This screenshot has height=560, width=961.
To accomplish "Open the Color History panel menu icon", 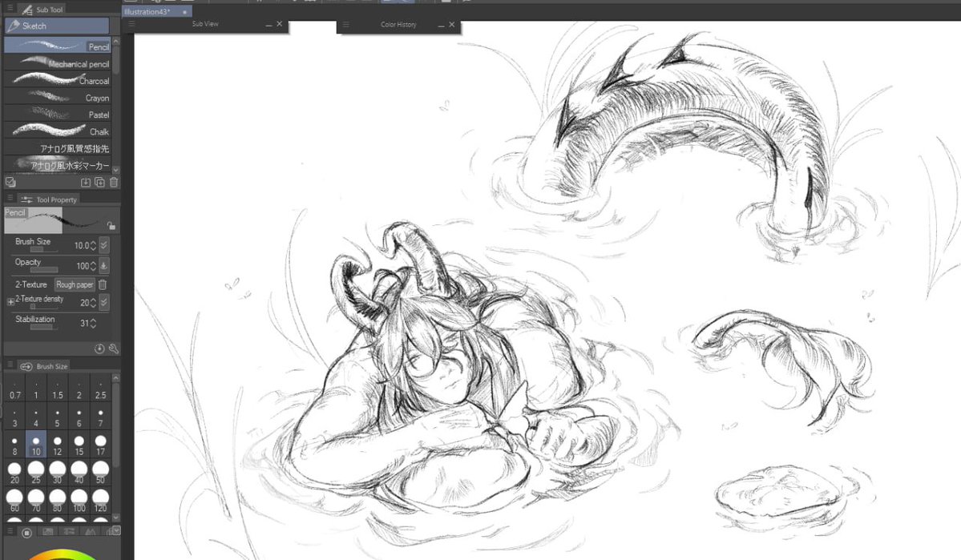I will pos(345,25).
